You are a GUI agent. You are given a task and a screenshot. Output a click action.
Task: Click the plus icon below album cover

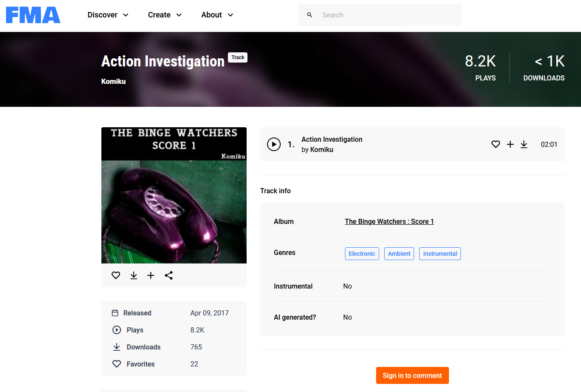[x=151, y=275]
